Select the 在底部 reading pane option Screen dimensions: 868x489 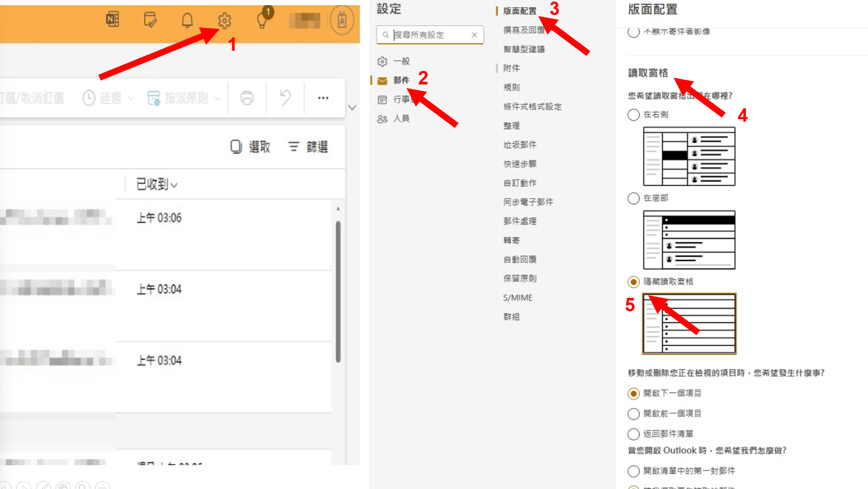tap(633, 198)
